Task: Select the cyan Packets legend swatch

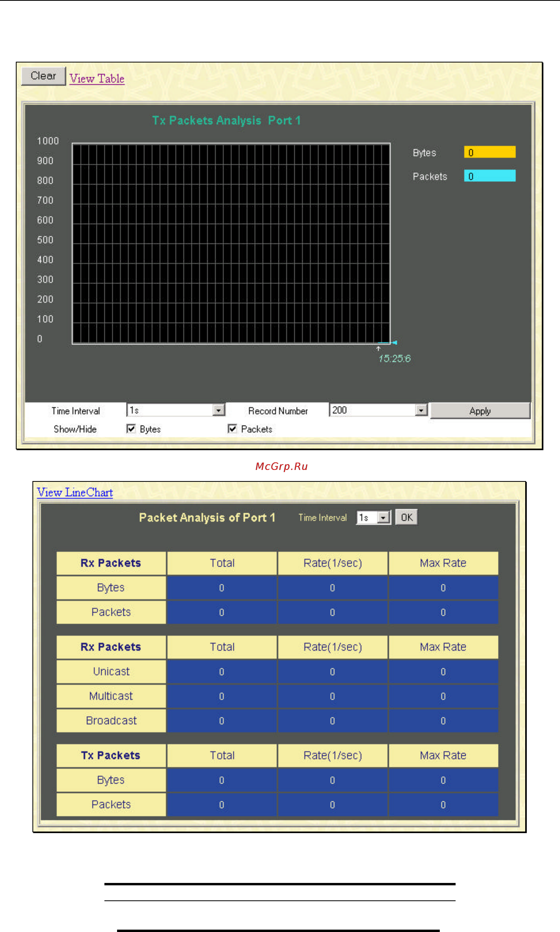Action: [490, 176]
